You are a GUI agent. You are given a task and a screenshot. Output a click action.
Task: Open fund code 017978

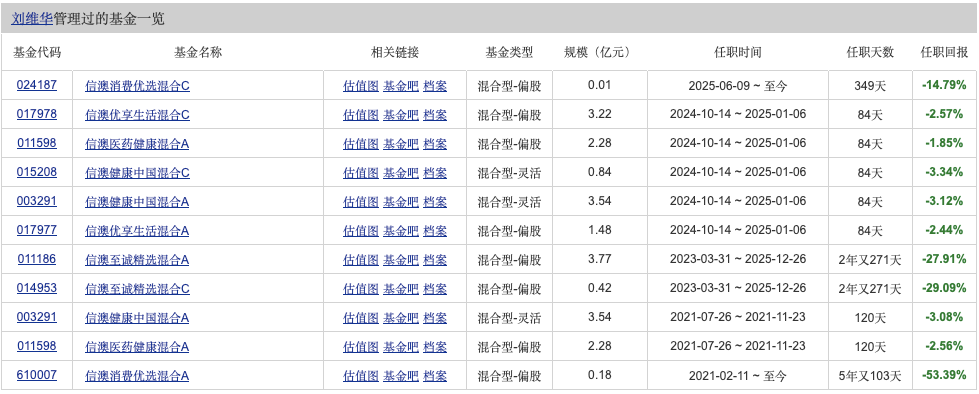(37, 114)
